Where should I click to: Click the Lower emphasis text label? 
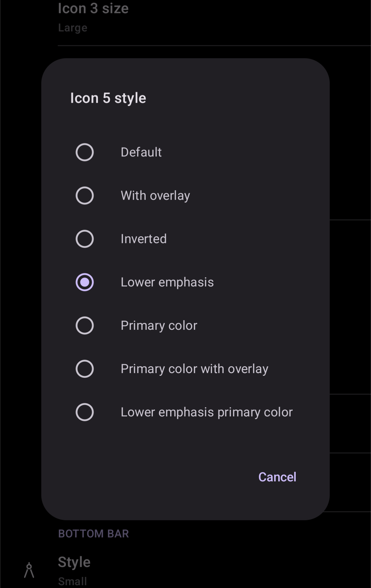pos(167,282)
